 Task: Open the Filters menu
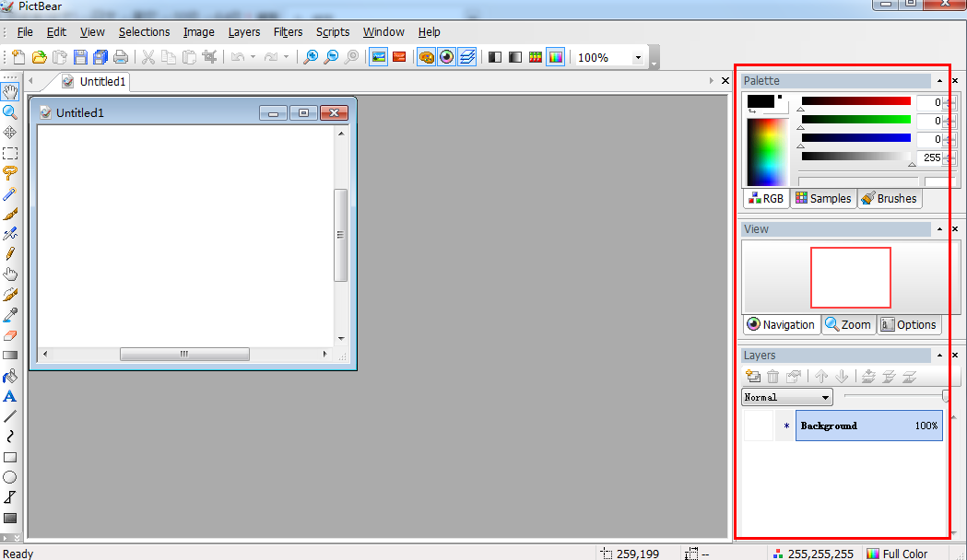[288, 32]
